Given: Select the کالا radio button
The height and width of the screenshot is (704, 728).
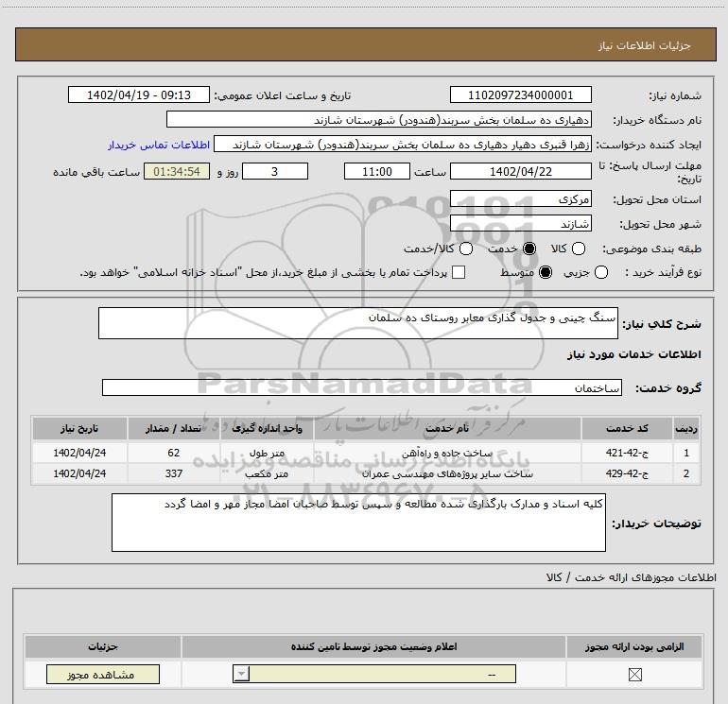Looking at the screenshot, I should point(578,249).
